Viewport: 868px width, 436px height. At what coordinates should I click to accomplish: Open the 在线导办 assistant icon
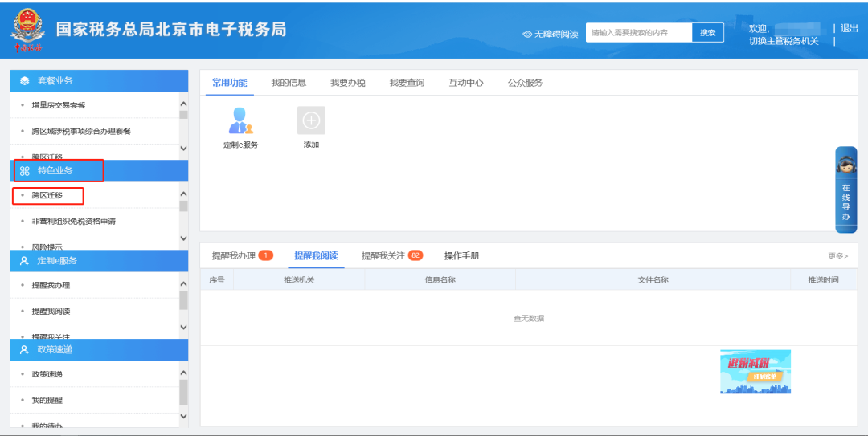(x=845, y=165)
